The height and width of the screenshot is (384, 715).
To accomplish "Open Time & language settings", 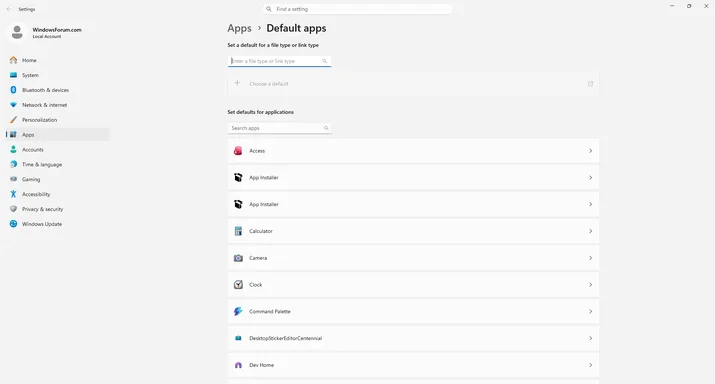I will 58,165.
